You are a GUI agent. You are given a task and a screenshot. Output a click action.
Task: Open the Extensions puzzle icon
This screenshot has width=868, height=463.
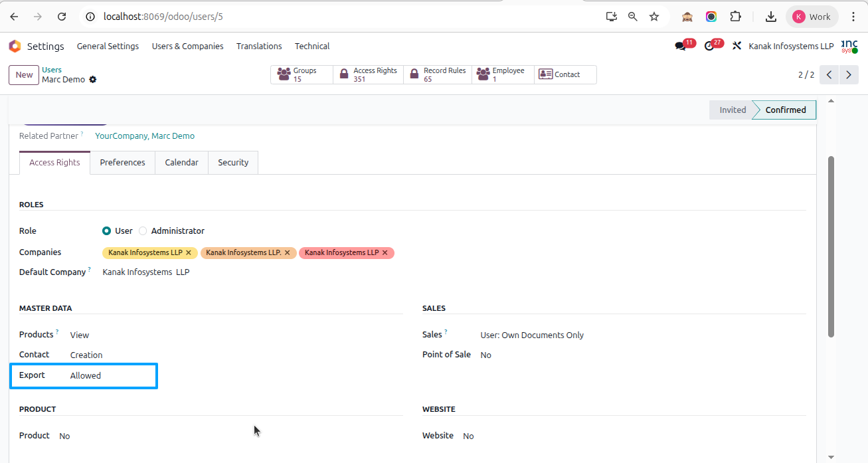coord(735,17)
